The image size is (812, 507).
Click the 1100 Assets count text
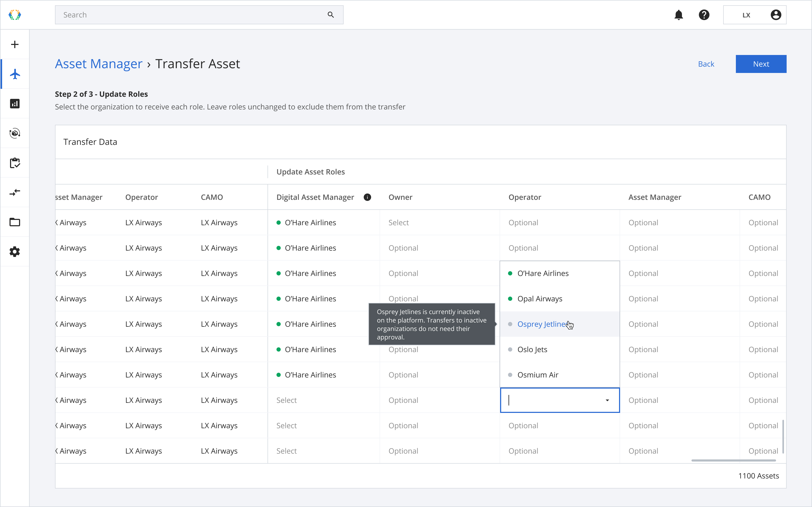[758, 476]
